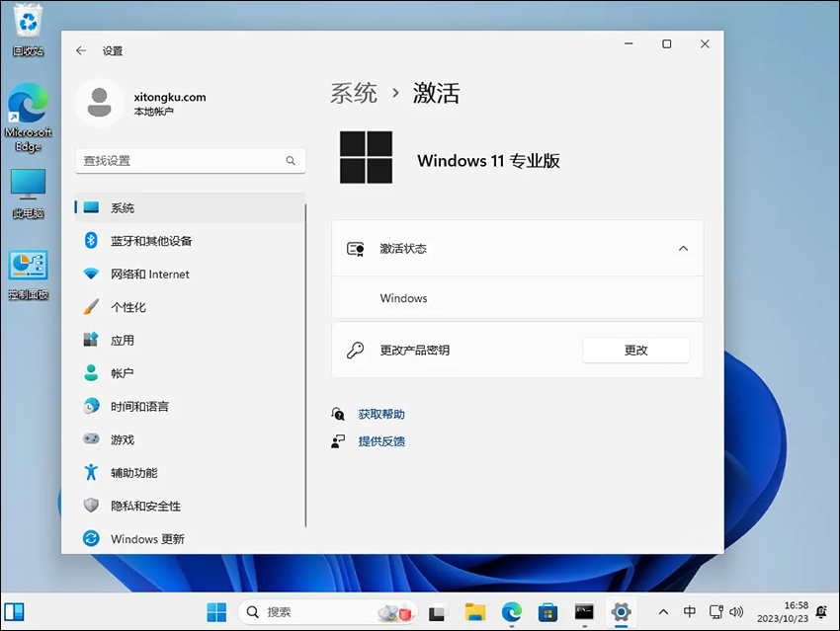Open Time and language settings
This screenshot has width=840, height=631.
[x=139, y=406]
